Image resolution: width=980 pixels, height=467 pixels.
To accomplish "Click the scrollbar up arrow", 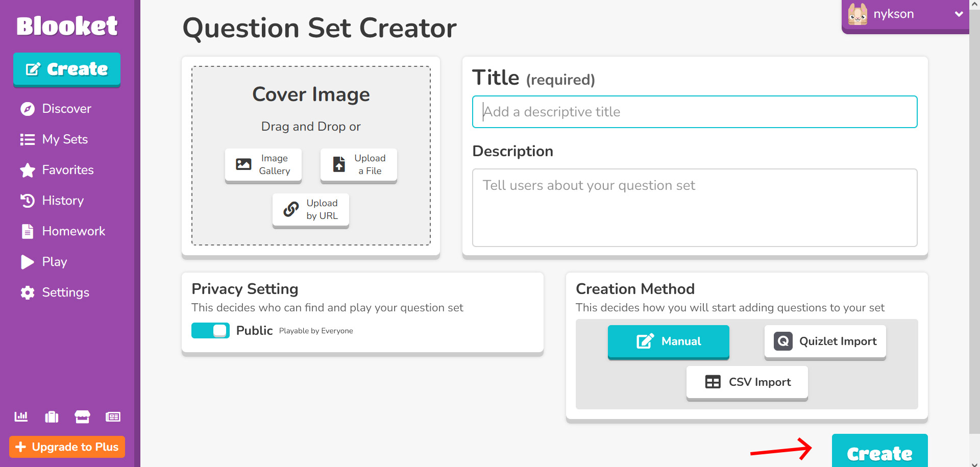I will 974,5.
